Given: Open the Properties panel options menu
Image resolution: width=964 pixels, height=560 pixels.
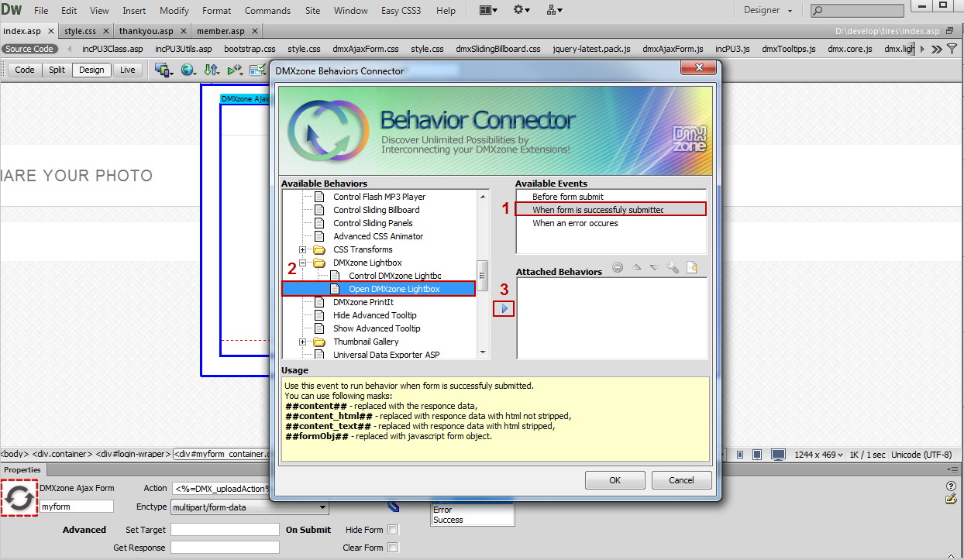Looking at the screenshot, I should point(952,469).
